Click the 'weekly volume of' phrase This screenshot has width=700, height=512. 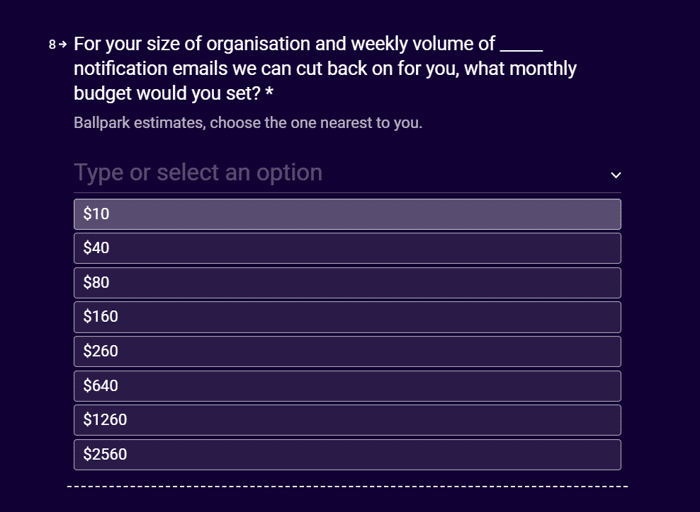coord(423,44)
